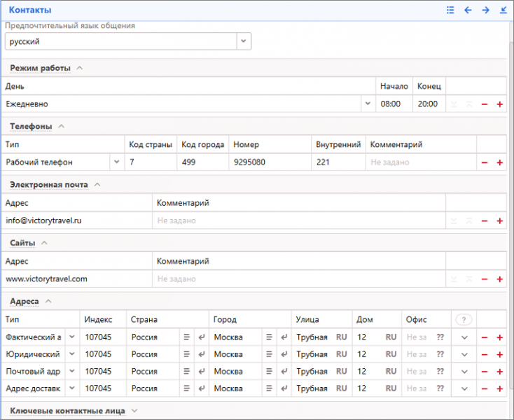Remove the Ежедневно working hours row

pyautogui.click(x=484, y=104)
